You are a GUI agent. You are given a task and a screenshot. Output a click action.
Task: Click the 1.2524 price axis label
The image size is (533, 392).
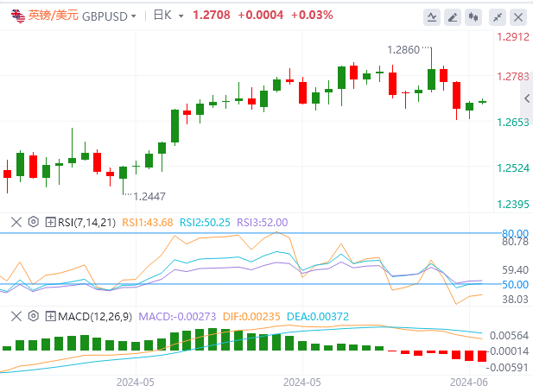pyautogui.click(x=513, y=168)
